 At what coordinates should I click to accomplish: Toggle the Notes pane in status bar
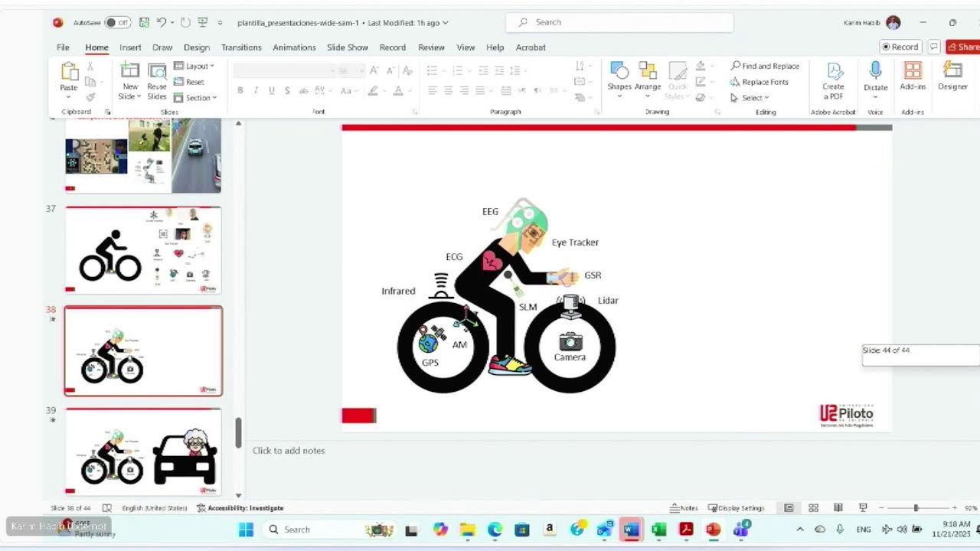(684, 508)
